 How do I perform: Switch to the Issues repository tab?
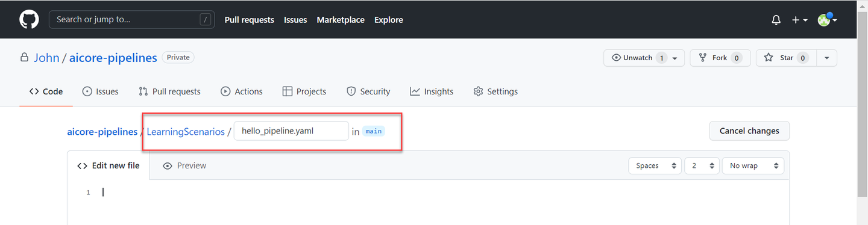click(x=100, y=91)
